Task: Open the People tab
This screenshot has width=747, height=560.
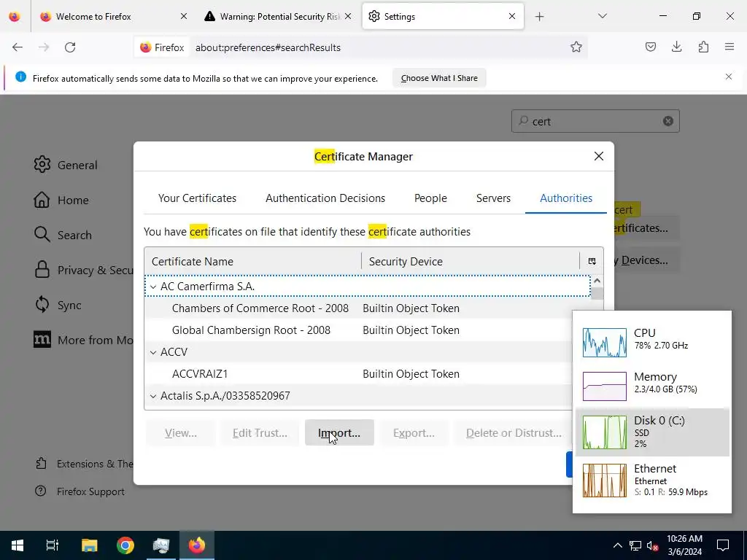Action: pyautogui.click(x=430, y=198)
